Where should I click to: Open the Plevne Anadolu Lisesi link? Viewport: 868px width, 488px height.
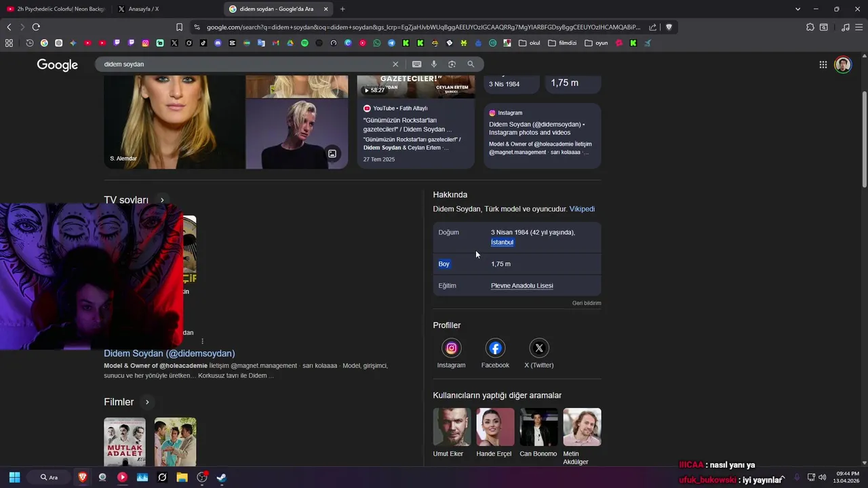pyautogui.click(x=522, y=285)
